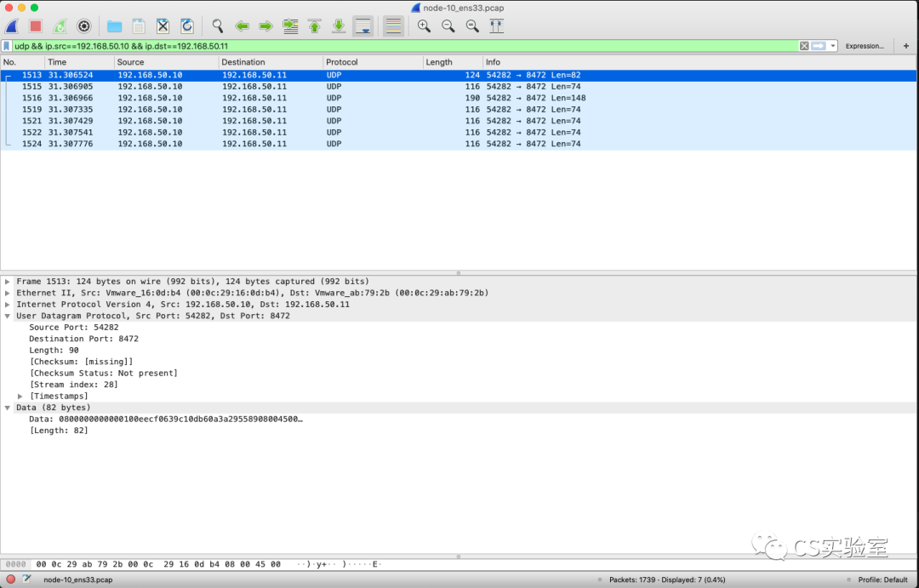This screenshot has height=588, width=919.
Task: Open expert information status bar icon
Action: 10,579
